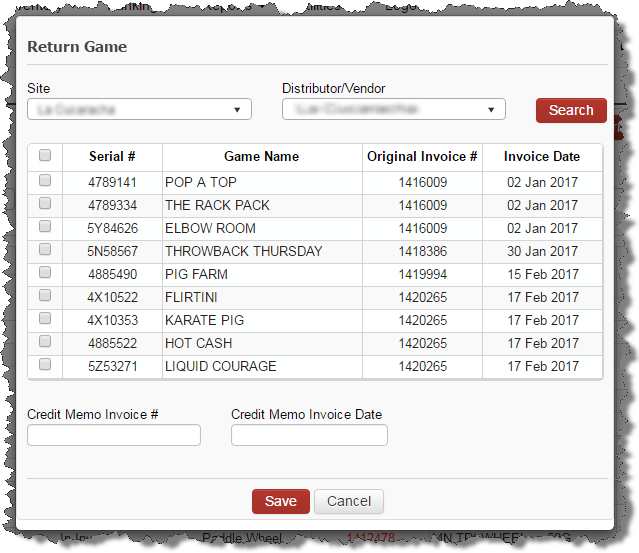This screenshot has width=639, height=553.
Task: Check the KARATE PIG checkbox
Action: click(45, 318)
